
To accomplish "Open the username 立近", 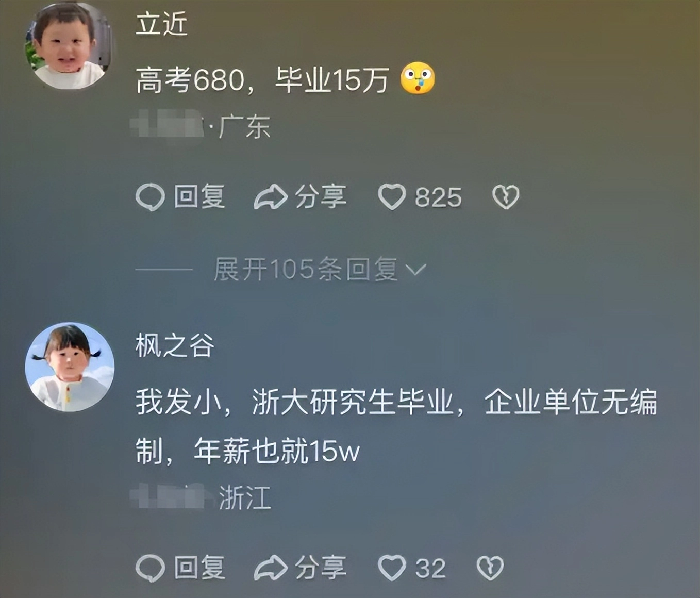I will pos(161,24).
